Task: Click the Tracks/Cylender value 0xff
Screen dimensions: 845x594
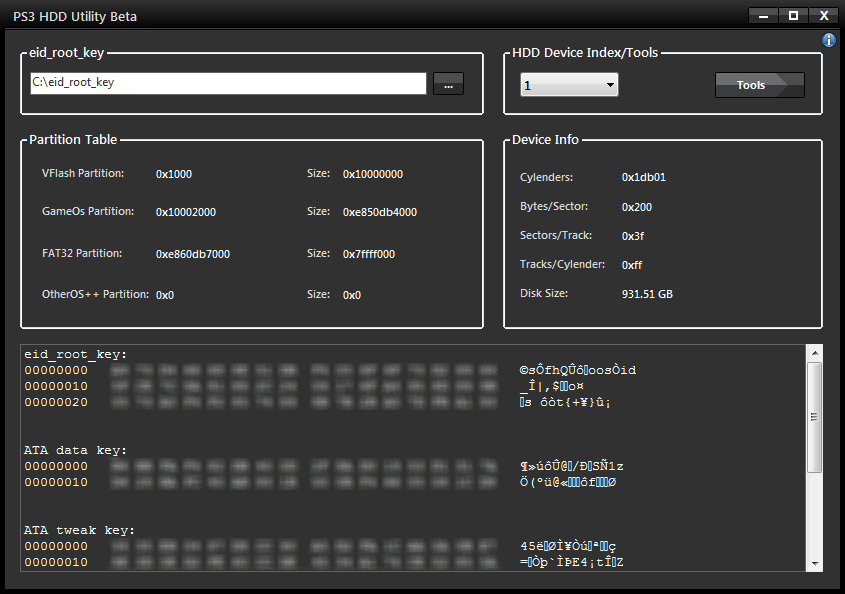Action: point(632,265)
